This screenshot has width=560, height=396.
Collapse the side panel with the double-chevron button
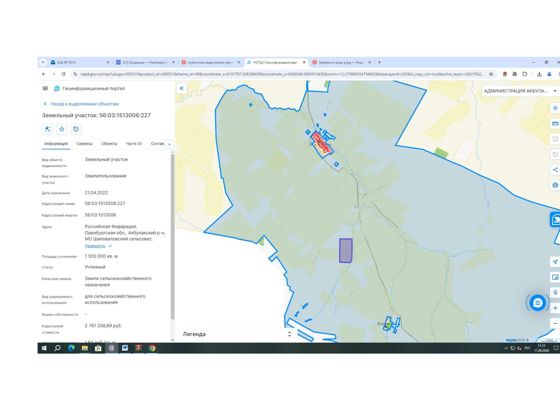(x=181, y=88)
